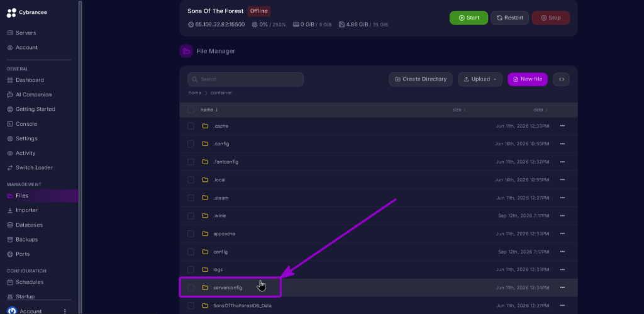The width and height of the screenshot is (644, 314).
Task: Open the Account page under Servers
Action: (x=26, y=48)
